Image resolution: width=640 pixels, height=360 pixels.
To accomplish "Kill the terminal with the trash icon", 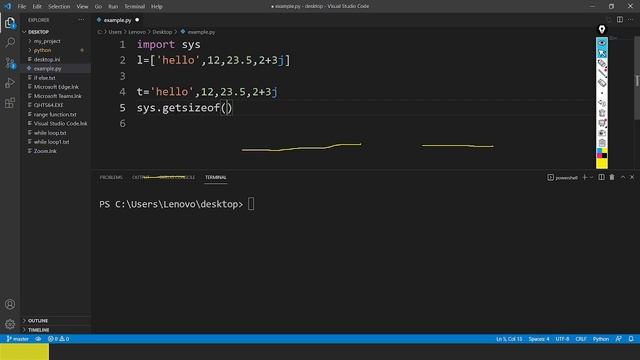I will pyautogui.click(x=612, y=177).
